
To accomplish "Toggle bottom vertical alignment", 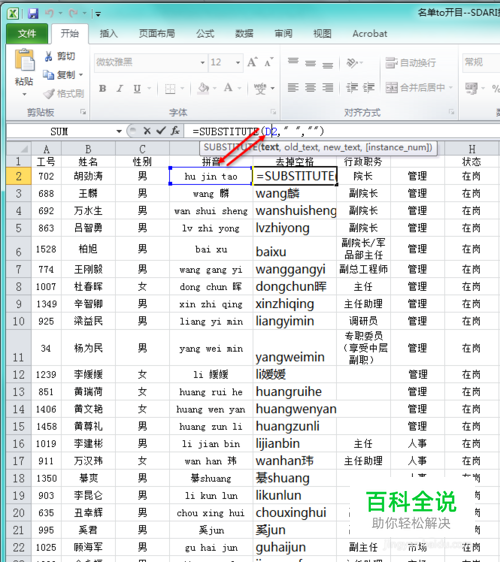I will [327, 65].
